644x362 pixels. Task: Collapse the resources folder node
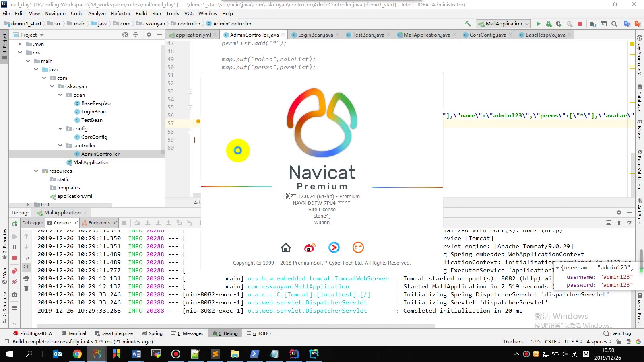[x=36, y=171]
